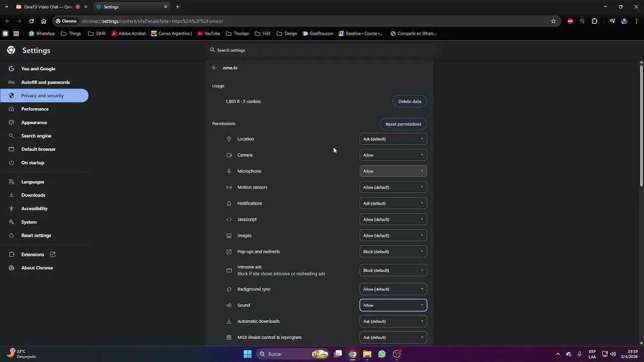The height and width of the screenshot is (362, 644).
Task: Click the address bar URL
Action: pos(152,21)
